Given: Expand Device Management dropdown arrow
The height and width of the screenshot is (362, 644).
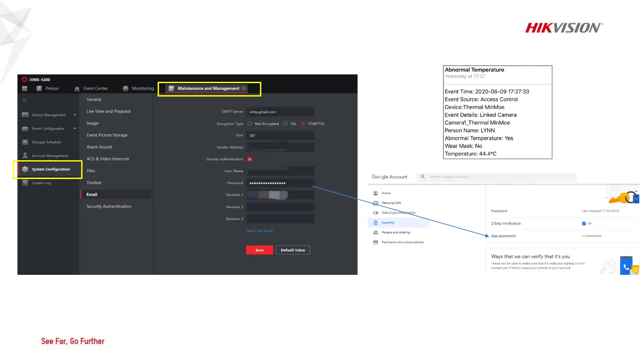Looking at the screenshot, I should pos(75,115).
